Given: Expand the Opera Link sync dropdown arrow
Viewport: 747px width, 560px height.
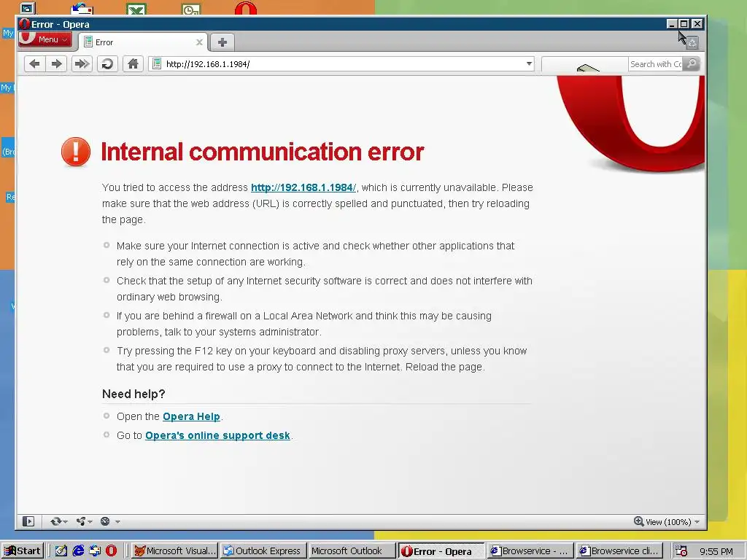Looking at the screenshot, I should click(x=65, y=522).
